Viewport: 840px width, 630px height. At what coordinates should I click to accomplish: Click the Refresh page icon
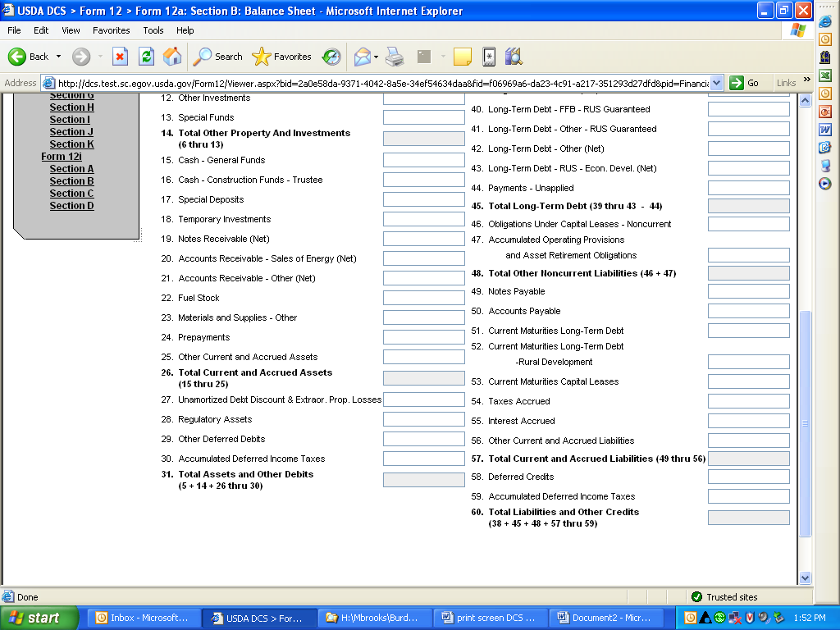pyautogui.click(x=147, y=57)
